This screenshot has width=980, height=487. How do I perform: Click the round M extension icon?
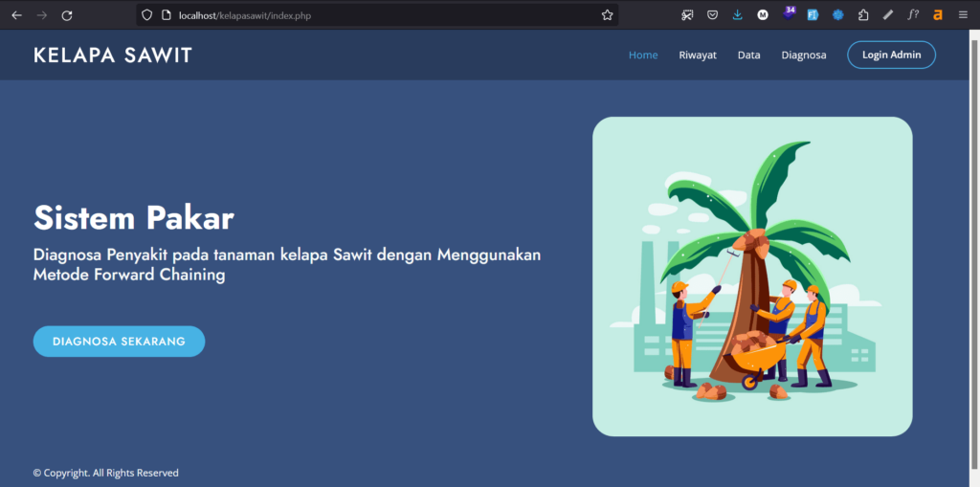pyautogui.click(x=763, y=15)
